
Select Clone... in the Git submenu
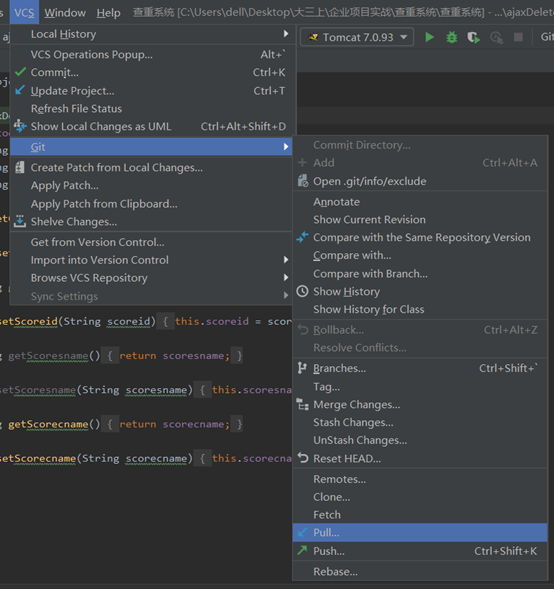click(420, 497)
